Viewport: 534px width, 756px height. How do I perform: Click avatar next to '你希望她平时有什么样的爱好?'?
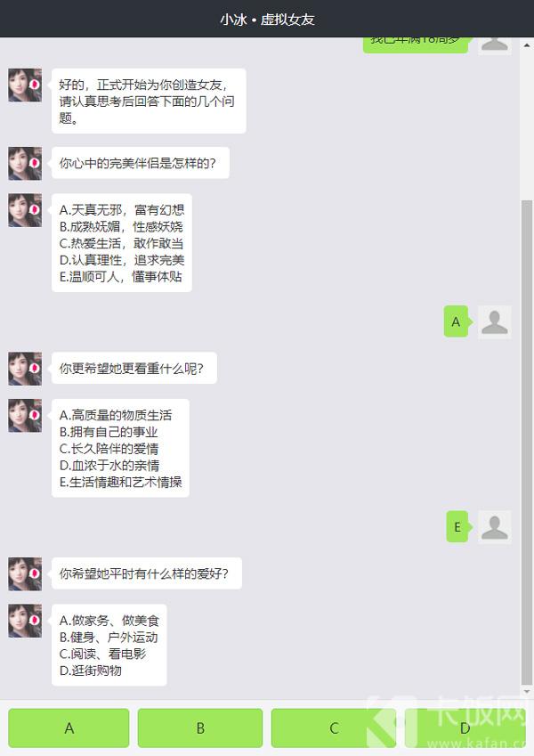(25, 573)
